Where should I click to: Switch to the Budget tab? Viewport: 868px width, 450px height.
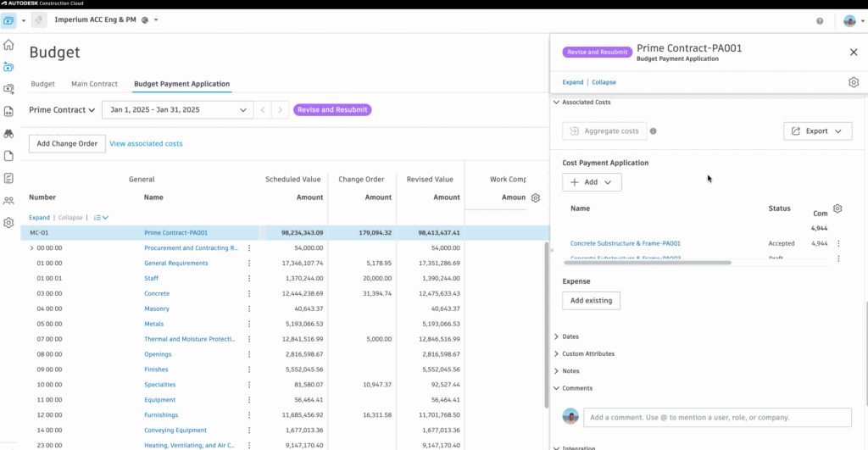42,84
